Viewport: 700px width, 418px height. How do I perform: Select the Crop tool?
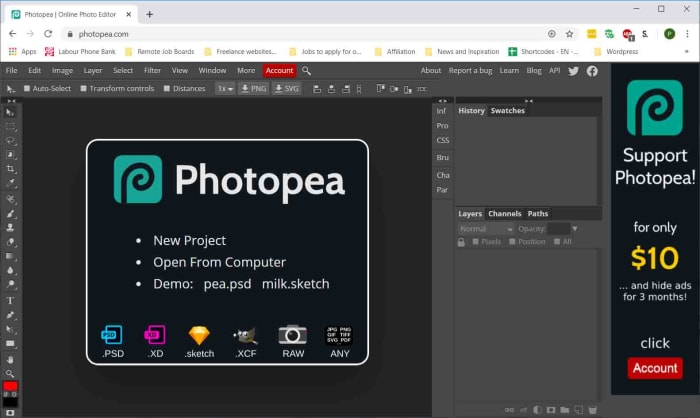pos(10,169)
